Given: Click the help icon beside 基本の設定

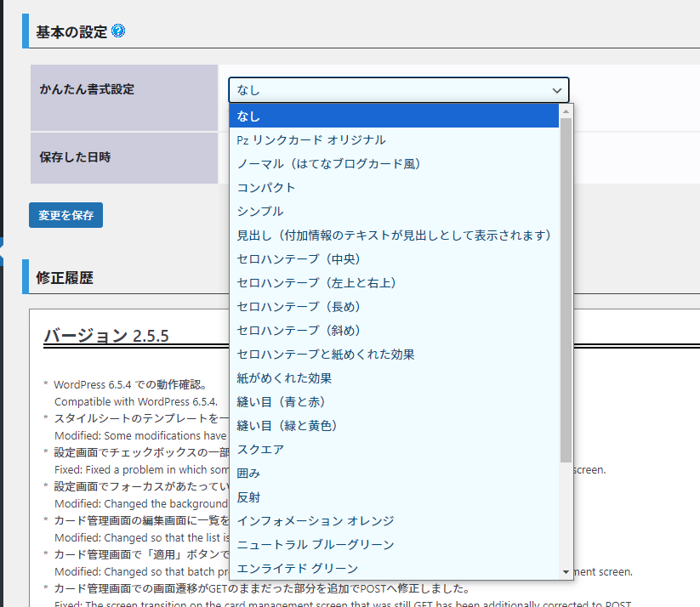Looking at the screenshot, I should pyautogui.click(x=118, y=31).
